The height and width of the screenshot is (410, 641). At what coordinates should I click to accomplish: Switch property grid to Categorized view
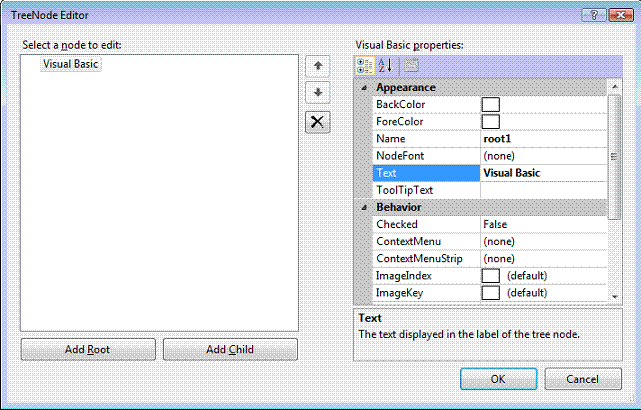(365, 66)
